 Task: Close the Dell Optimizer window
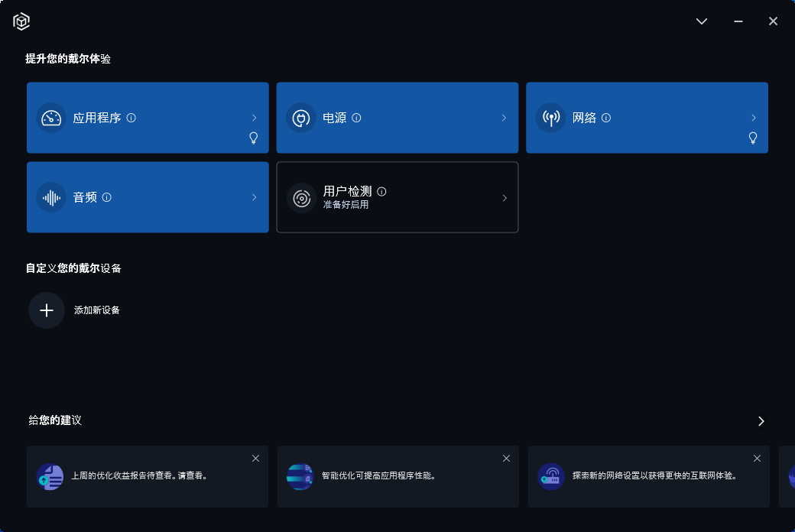[x=773, y=21]
